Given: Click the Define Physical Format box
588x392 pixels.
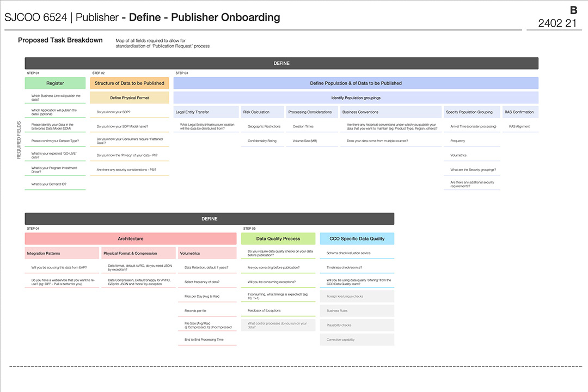Looking at the screenshot, I should (130, 98).
